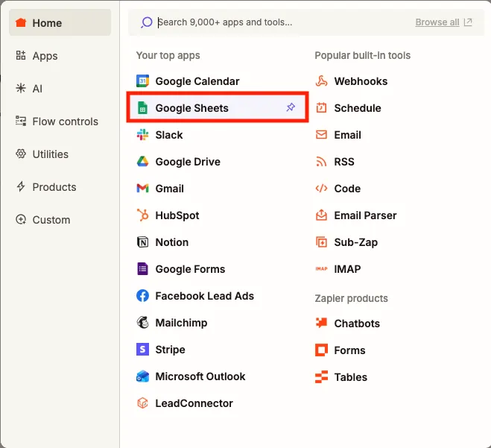Go to Utilities in the sidebar
This screenshot has height=448, width=491.
tap(60, 154)
